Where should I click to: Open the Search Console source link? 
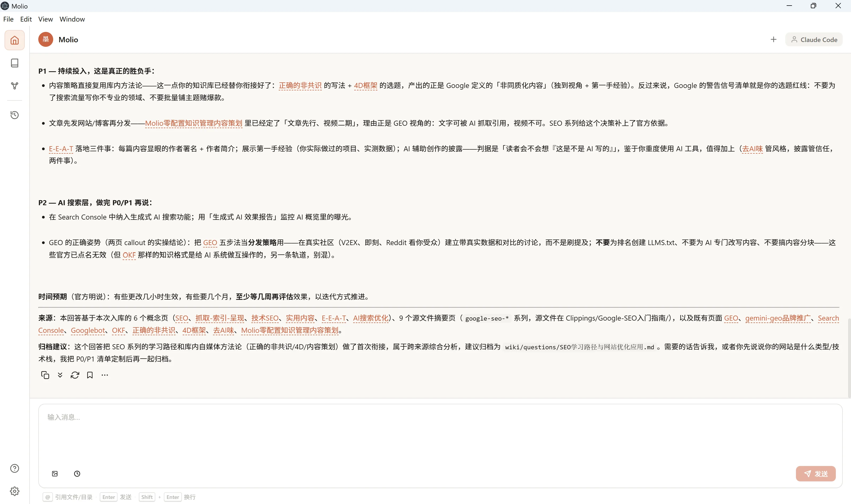coord(828,318)
